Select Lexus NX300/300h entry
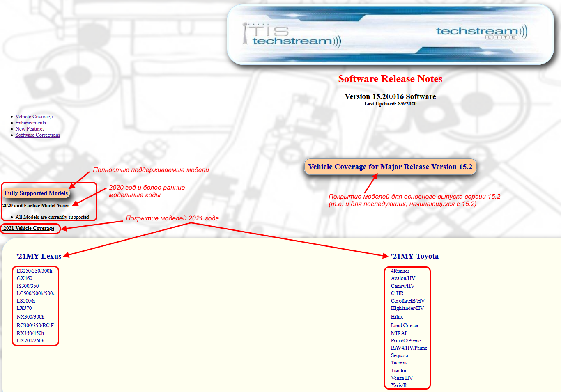The width and height of the screenshot is (561, 392). click(x=30, y=317)
